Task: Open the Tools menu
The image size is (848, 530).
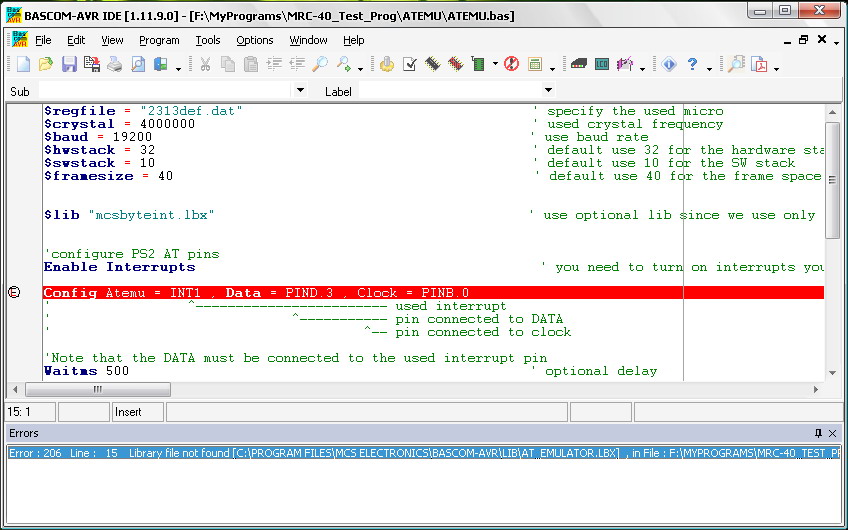Action: (208, 40)
